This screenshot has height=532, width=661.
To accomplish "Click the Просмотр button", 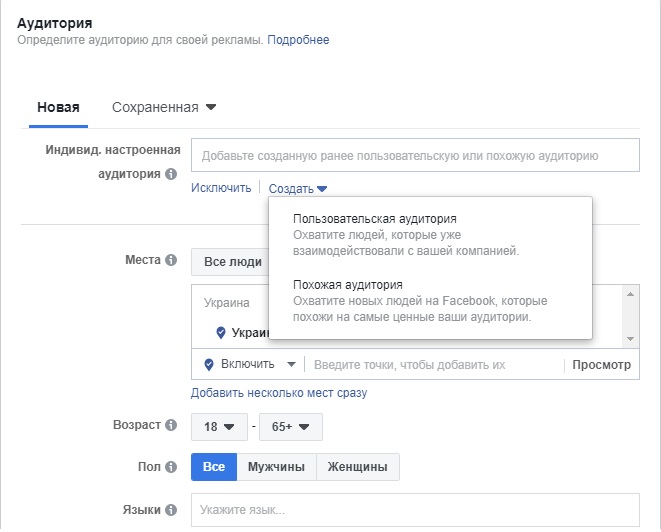I will (x=602, y=365).
